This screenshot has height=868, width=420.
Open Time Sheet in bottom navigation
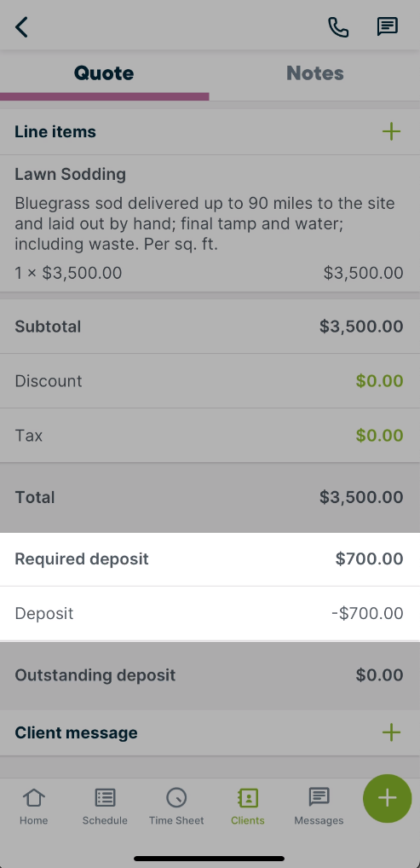(176, 806)
